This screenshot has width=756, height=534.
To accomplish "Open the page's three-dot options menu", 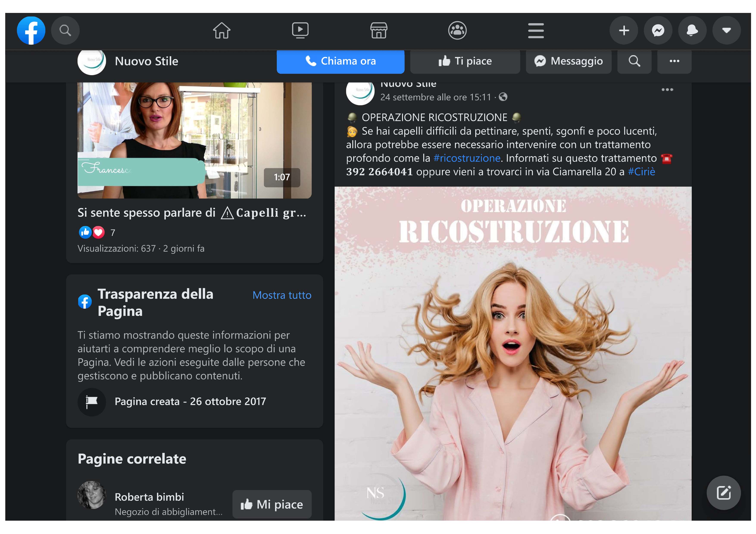I will pyautogui.click(x=674, y=61).
